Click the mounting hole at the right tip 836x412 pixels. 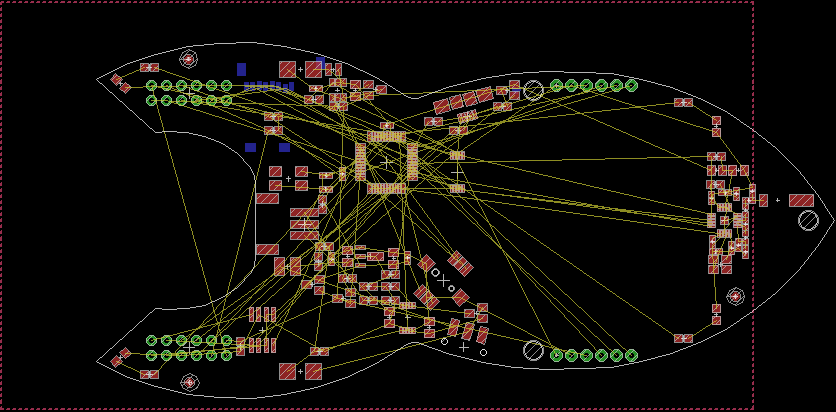[x=808, y=220]
